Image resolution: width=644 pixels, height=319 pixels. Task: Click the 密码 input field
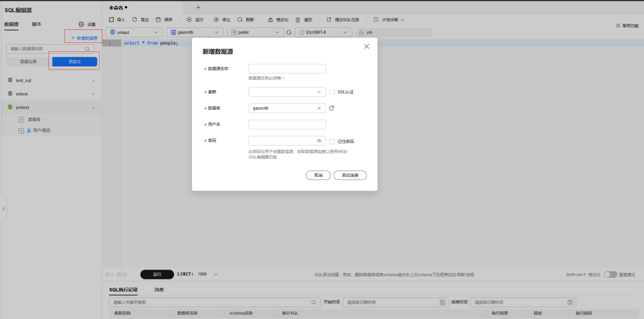(287, 141)
